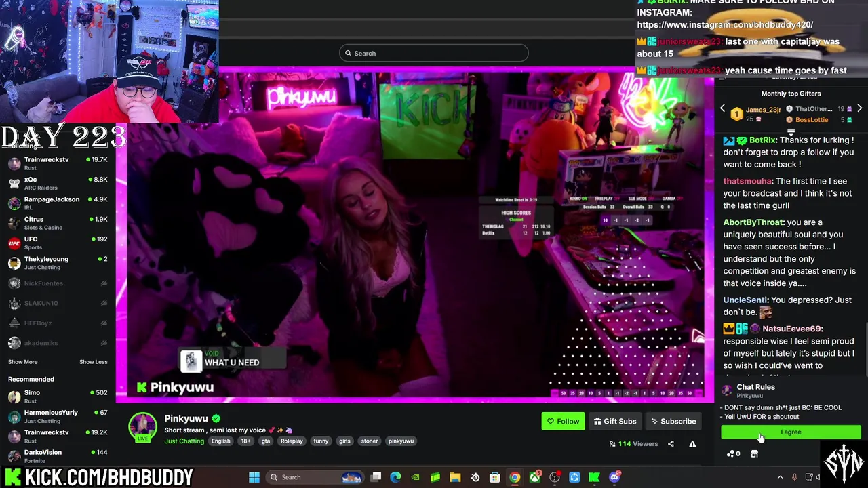
Task: Select the 18+ tag
Action: coord(245,441)
